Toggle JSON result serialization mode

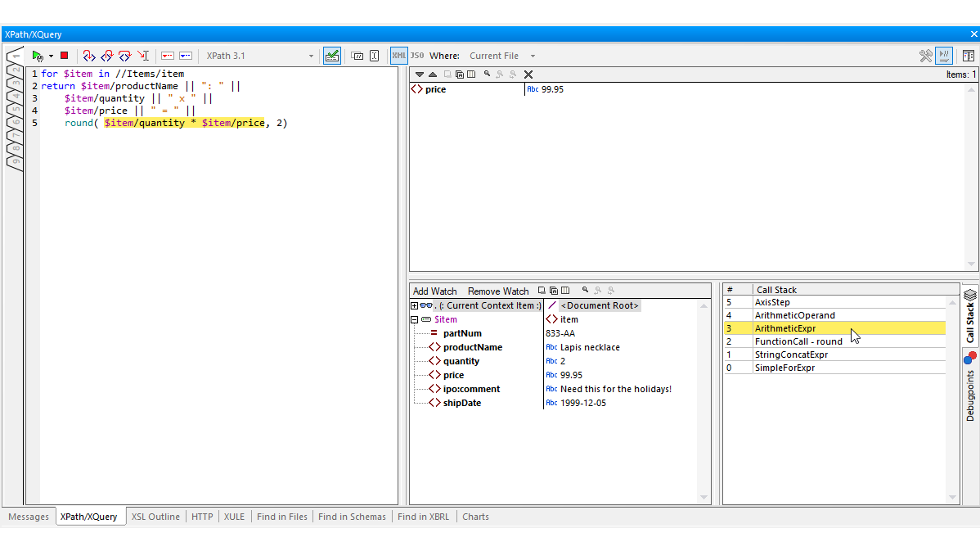point(417,55)
